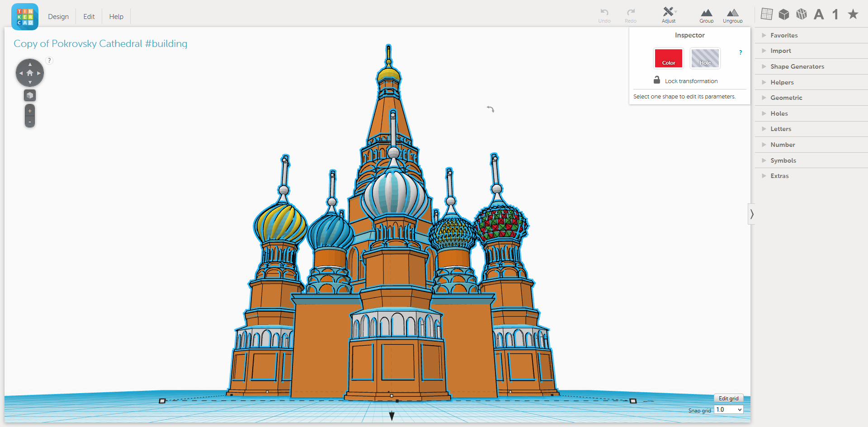Image resolution: width=868 pixels, height=427 pixels.
Task: Expand the Geometric section
Action: click(811, 98)
